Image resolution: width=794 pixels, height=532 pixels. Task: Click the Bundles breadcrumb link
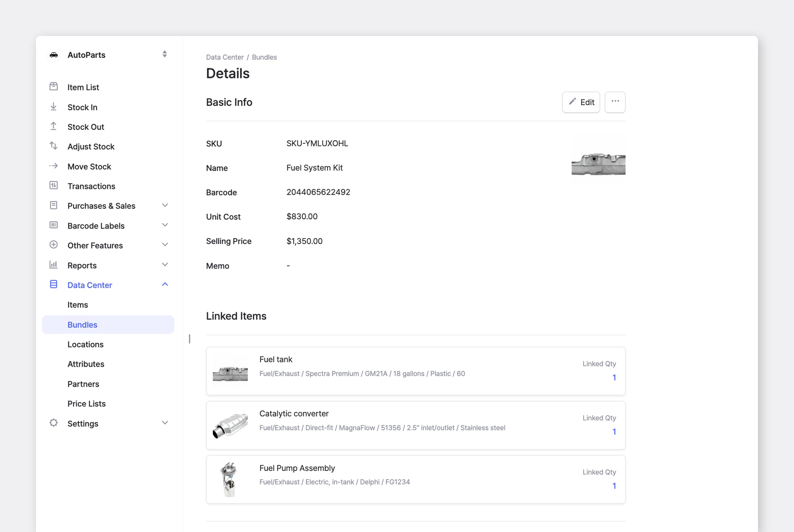(264, 57)
